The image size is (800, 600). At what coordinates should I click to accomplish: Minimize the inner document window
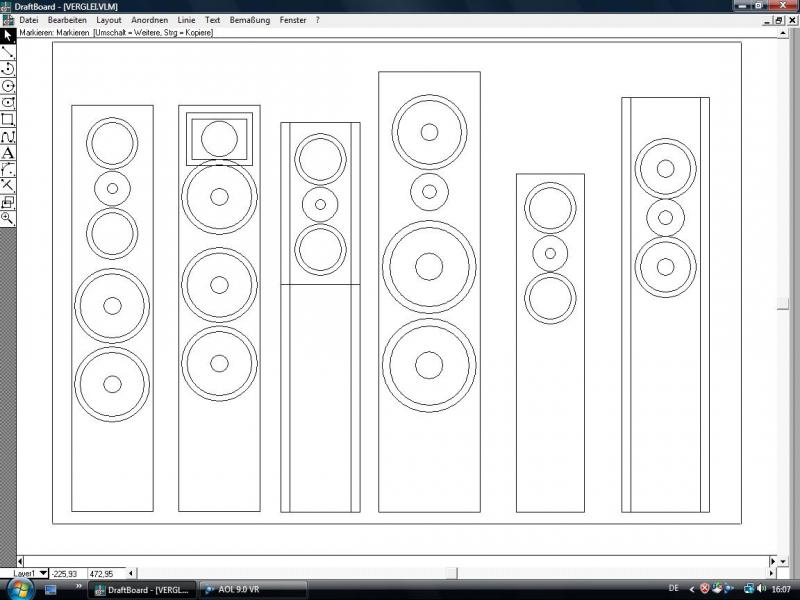768,20
